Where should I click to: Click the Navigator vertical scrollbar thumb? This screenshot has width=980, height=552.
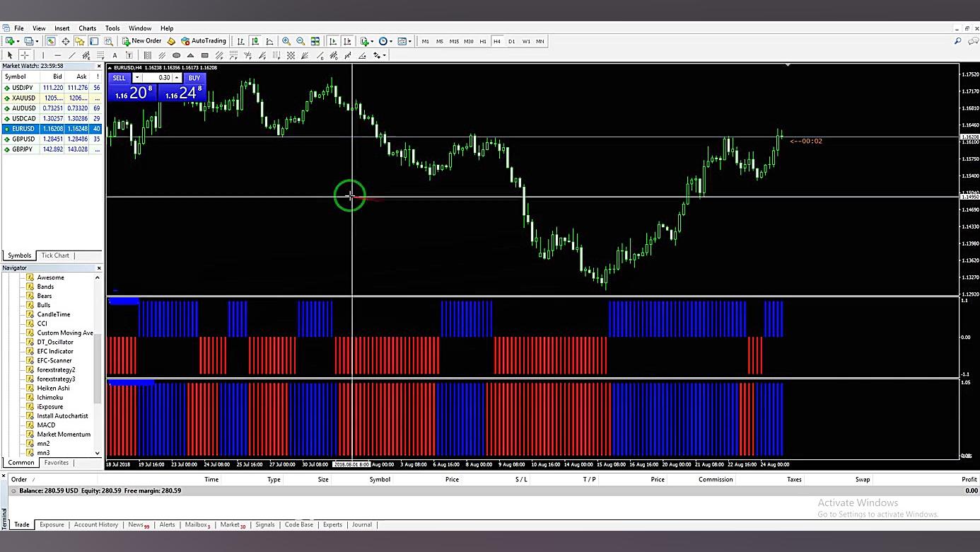[98, 369]
